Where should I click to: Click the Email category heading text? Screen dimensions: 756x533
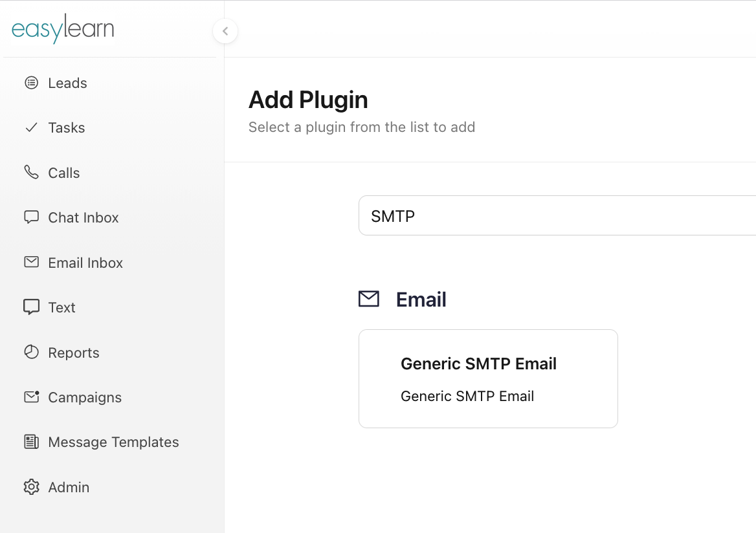point(421,299)
